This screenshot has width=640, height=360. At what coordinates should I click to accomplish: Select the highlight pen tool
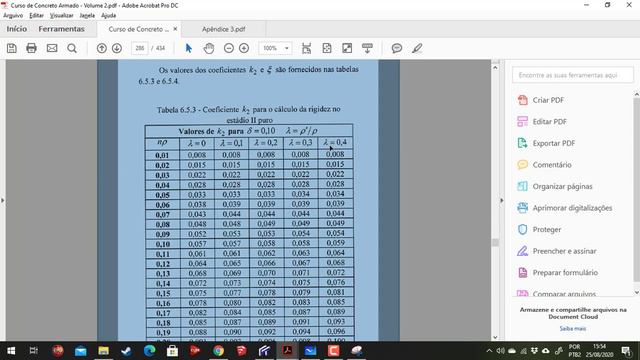coord(417,48)
